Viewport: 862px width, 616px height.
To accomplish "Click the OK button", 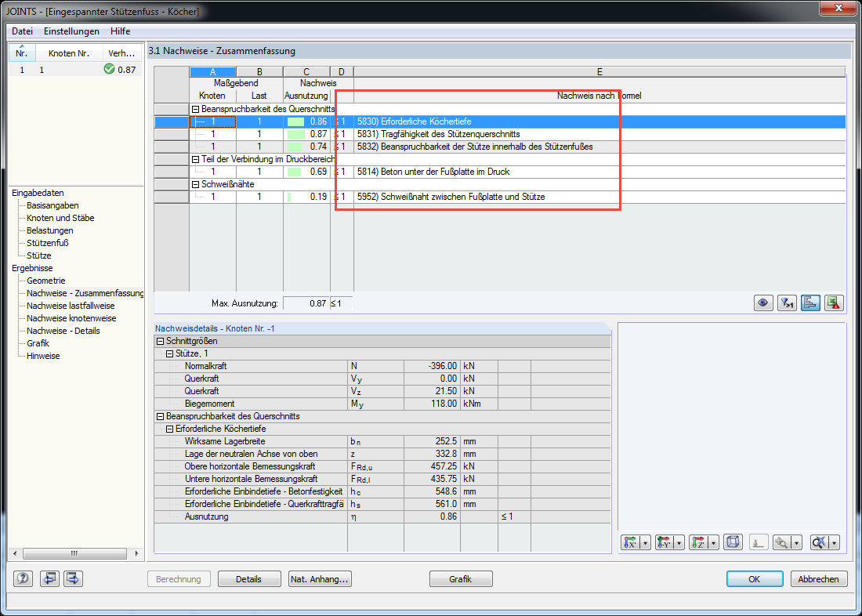I will coord(754,579).
